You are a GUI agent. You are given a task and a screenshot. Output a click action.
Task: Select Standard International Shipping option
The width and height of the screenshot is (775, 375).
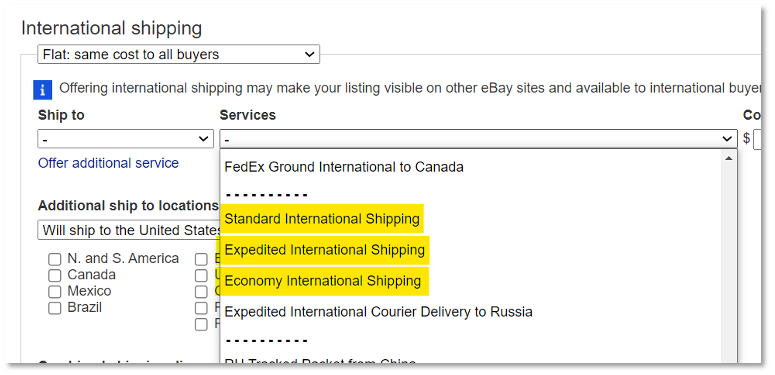(x=322, y=218)
